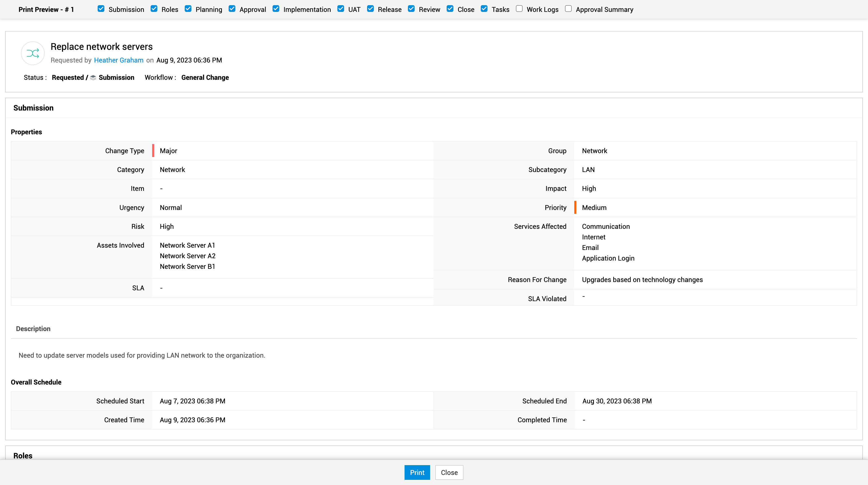Click the Replace network servers title
Viewport: 868px width, 485px height.
[102, 46]
